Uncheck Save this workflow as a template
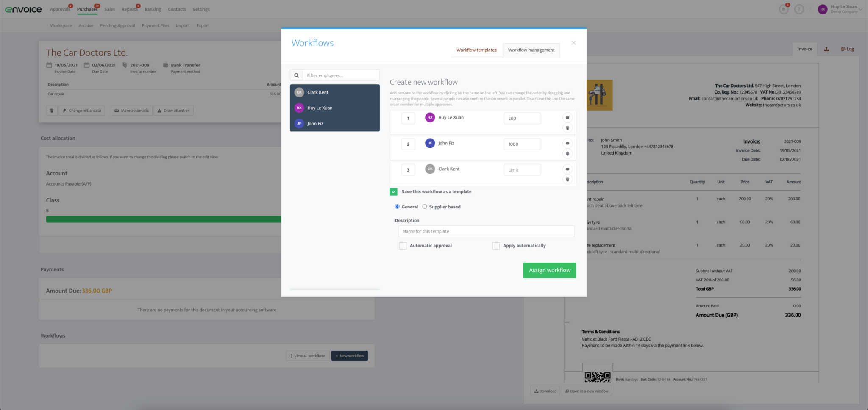Image resolution: width=868 pixels, height=410 pixels. 393,191
